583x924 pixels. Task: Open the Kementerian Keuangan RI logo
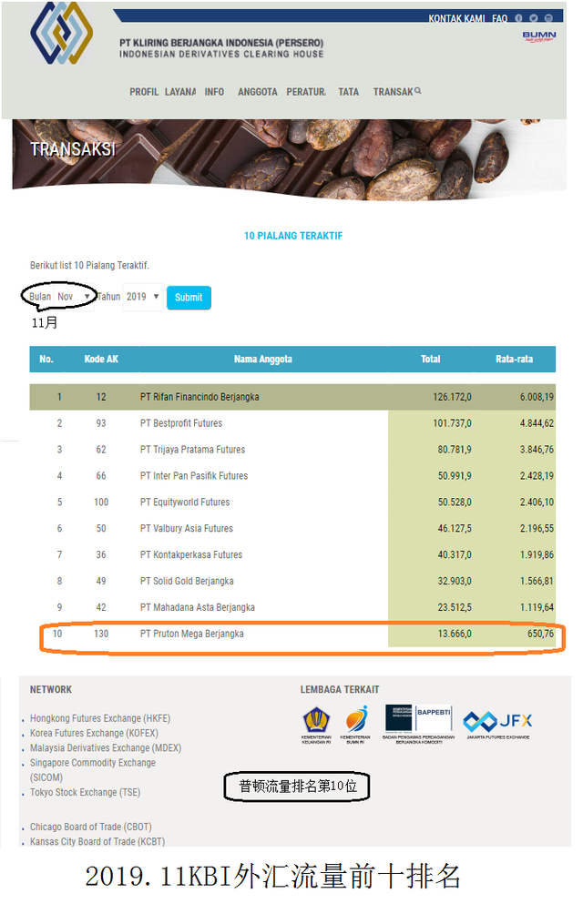(x=316, y=725)
